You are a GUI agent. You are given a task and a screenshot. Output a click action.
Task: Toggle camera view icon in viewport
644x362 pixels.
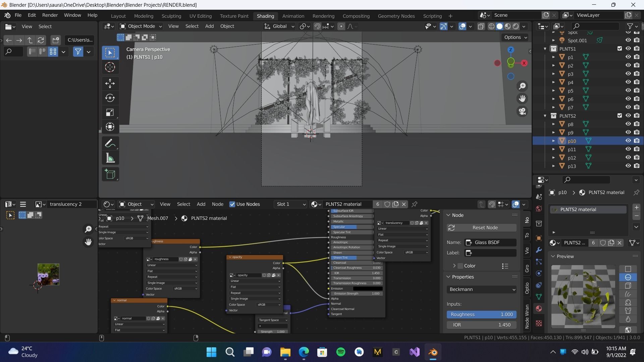tap(522, 112)
